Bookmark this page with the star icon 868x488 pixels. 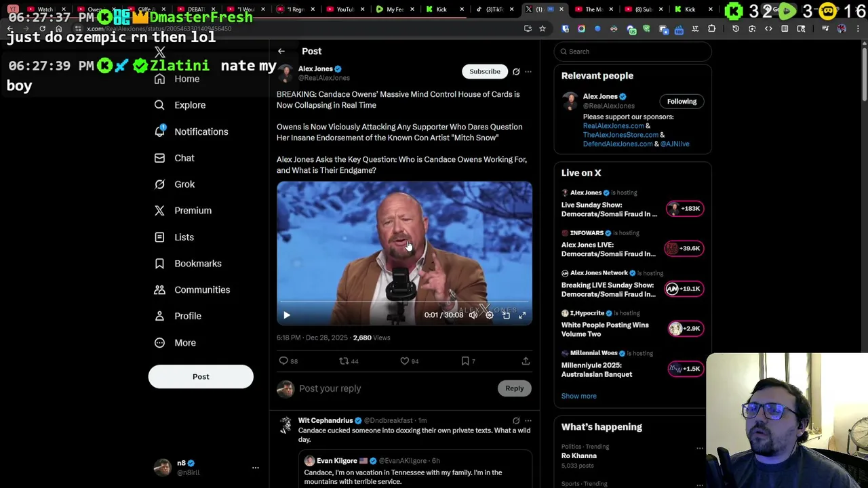tap(542, 28)
